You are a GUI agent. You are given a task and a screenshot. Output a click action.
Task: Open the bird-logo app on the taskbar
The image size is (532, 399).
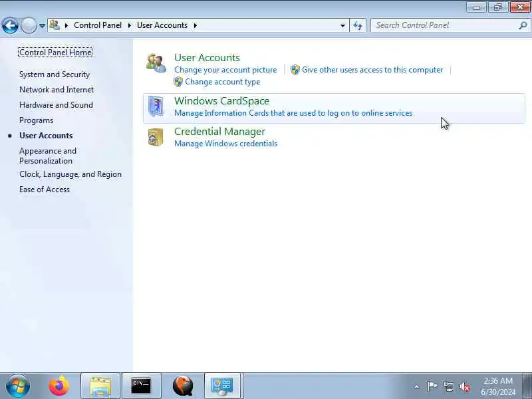(183, 386)
